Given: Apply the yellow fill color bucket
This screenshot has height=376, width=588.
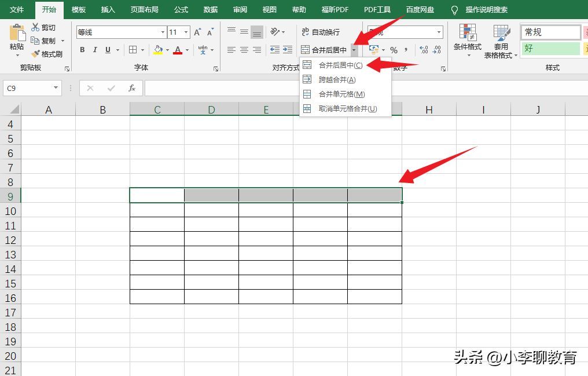Looking at the screenshot, I should coord(158,49).
